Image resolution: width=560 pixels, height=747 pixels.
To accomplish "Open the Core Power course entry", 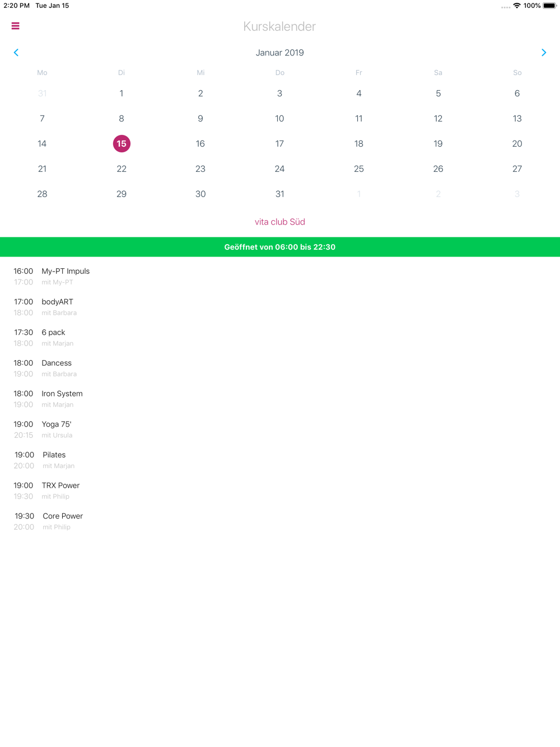I will (x=280, y=521).
